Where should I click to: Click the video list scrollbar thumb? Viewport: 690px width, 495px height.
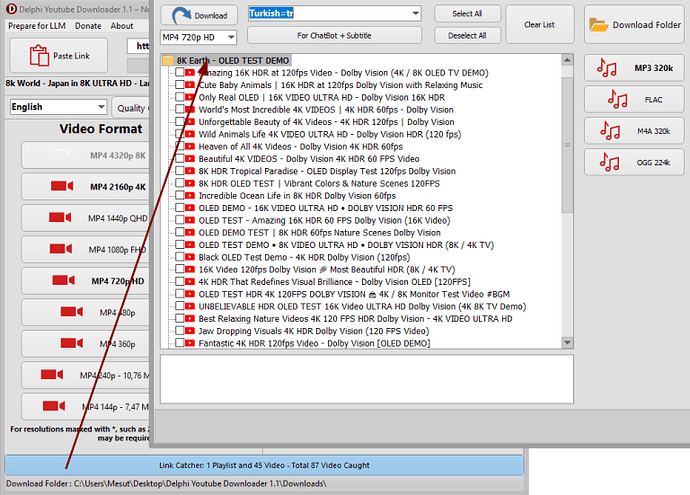point(567,145)
